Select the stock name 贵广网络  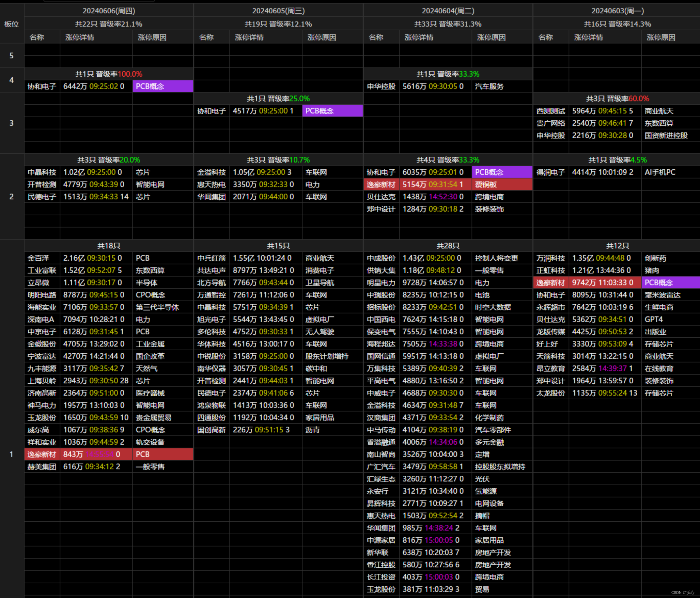[x=550, y=123]
